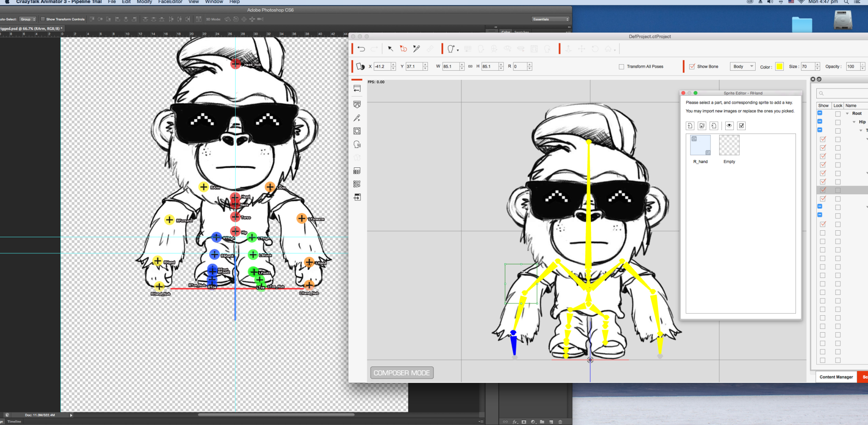Click the X position field
This screenshot has height=425, width=868.
tap(382, 66)
